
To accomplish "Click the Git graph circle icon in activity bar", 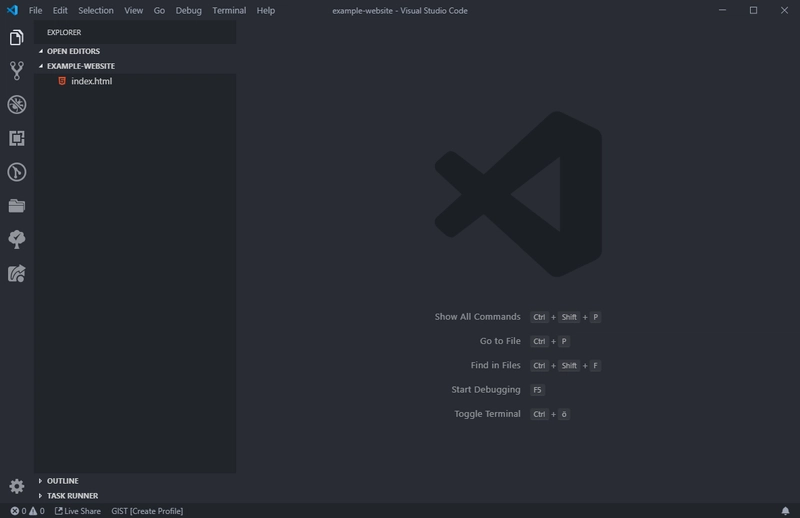I will tap(16, 172).
